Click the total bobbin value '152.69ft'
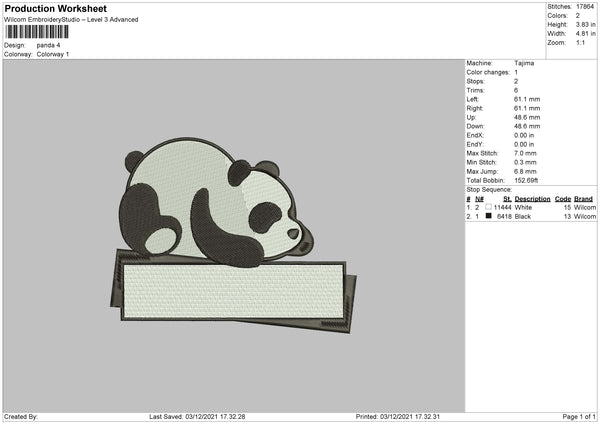Screen dimensions: 600x424 pos(526,181)
